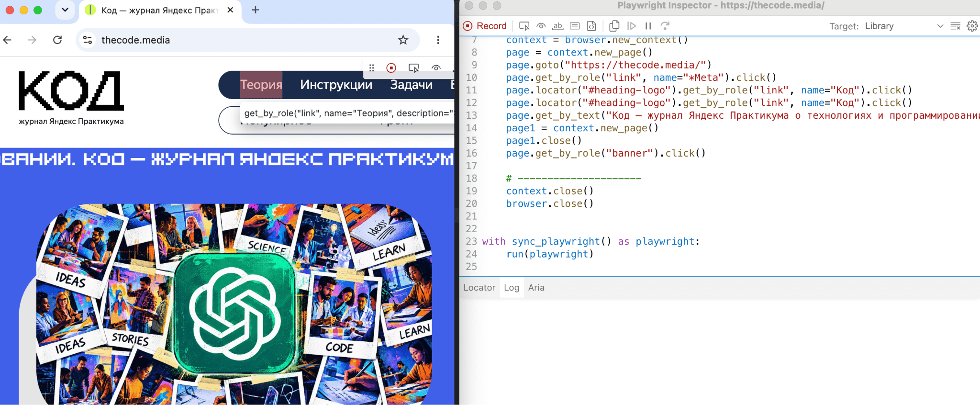
Task: Select the Assert value icon in Inspector
Action: coord(575,26)
